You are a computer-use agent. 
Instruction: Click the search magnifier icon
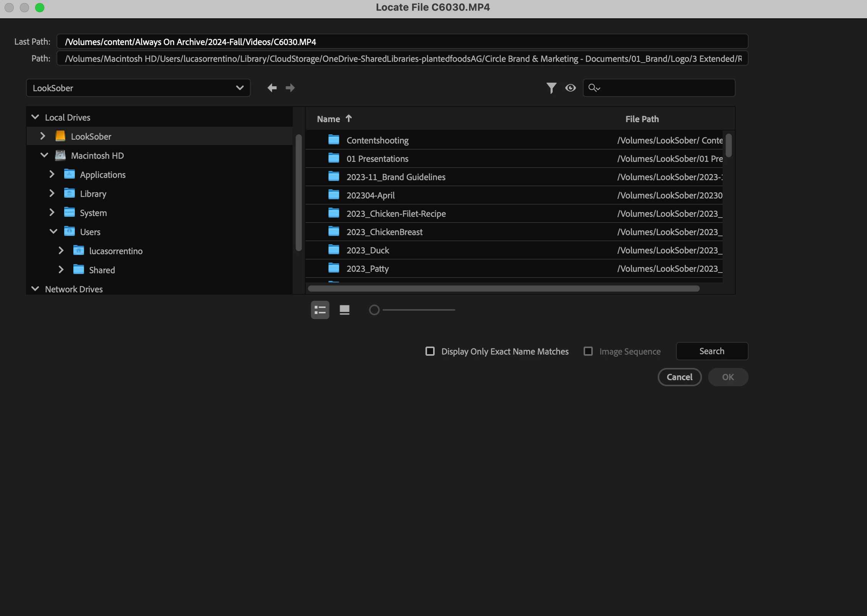(594, 88)
